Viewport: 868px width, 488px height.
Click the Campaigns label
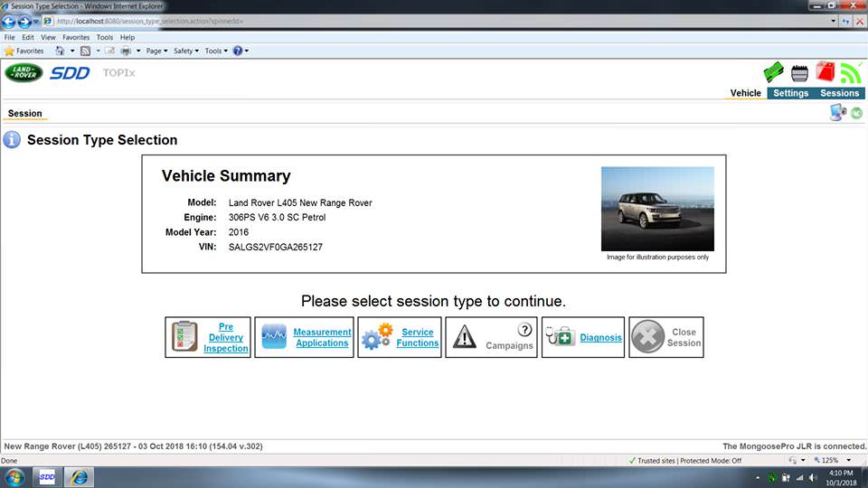[509, 345]
